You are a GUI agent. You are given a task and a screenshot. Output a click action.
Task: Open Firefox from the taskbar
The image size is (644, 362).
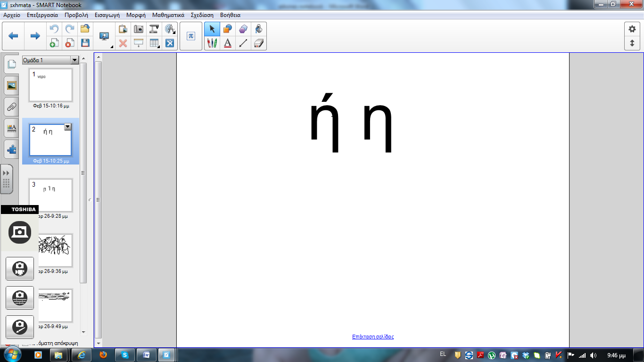click(x=103, y=355)
